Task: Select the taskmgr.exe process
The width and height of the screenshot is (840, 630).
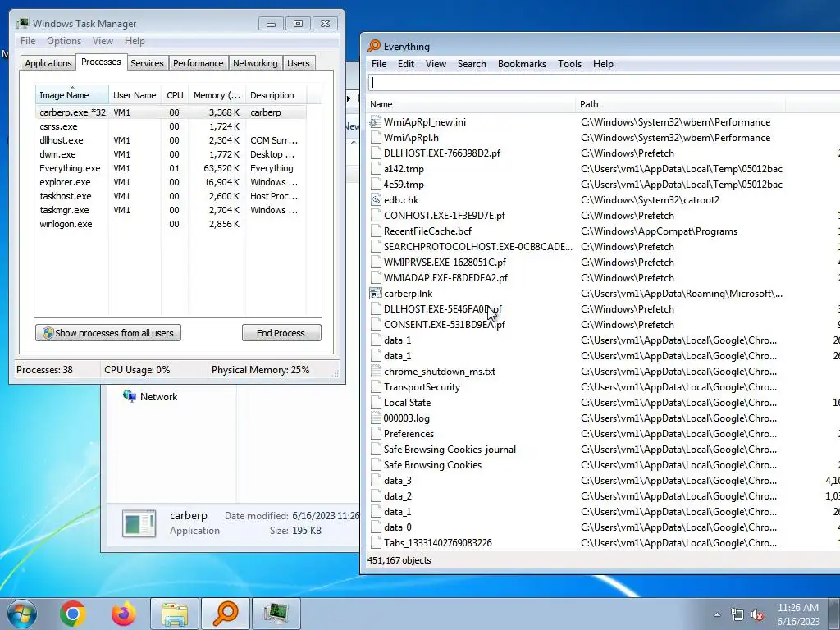Action: 171,210
